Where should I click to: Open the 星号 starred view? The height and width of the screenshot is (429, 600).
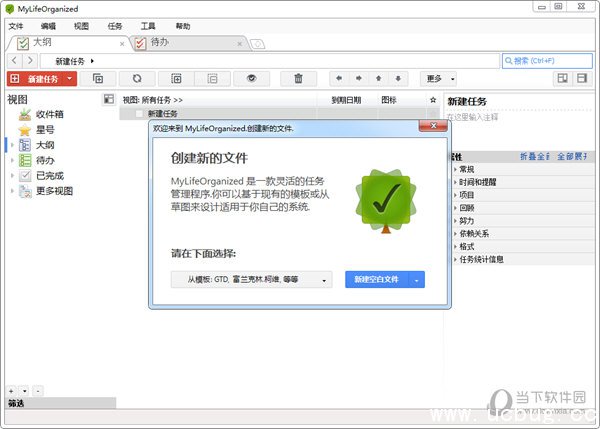click(45, 129)
